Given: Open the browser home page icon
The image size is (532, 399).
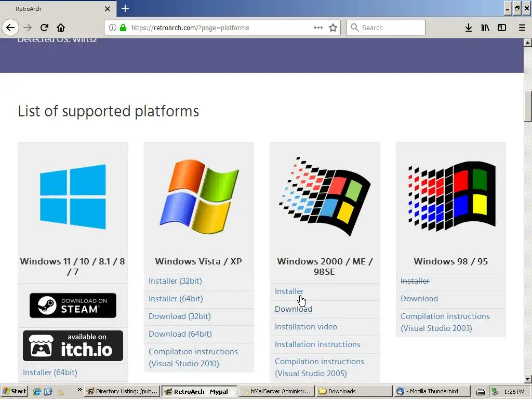Looking at the screenshot, I should [x=61, y=28].
